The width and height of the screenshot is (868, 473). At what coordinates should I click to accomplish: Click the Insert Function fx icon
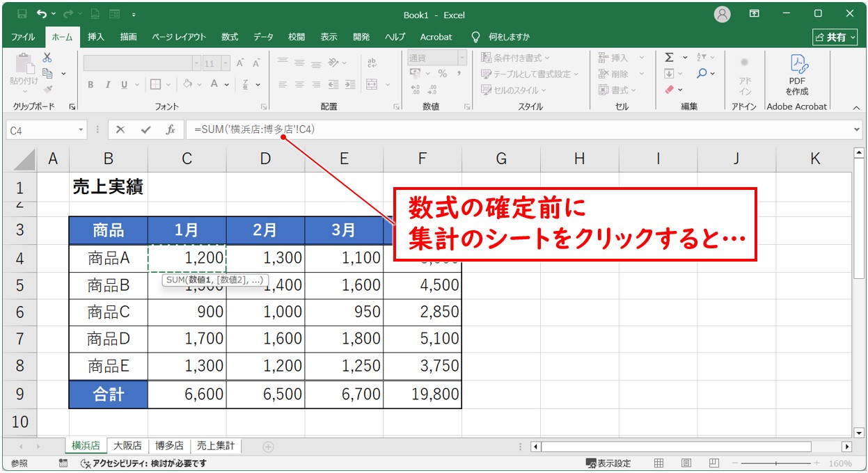[x=170, y=130]
